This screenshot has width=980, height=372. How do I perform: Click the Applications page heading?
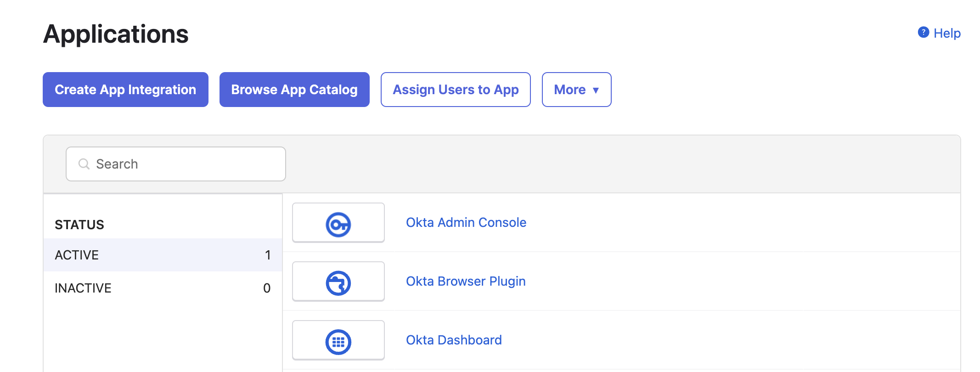point(116,34)
